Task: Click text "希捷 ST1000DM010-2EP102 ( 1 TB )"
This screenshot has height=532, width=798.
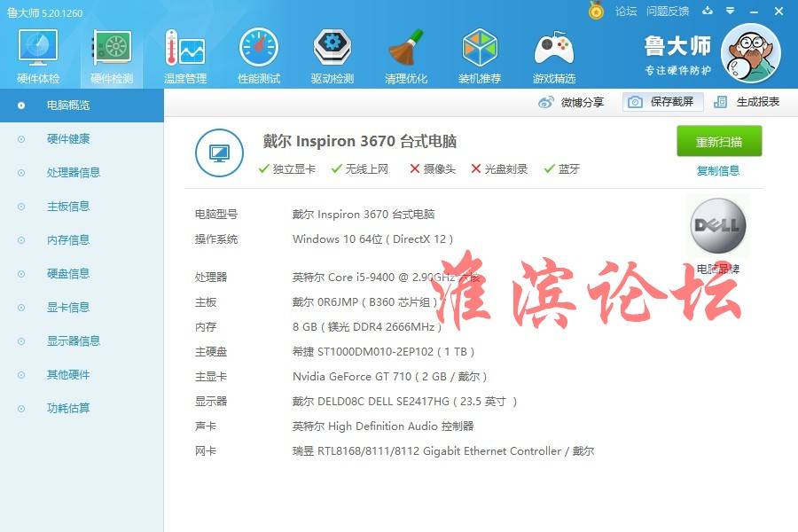Action: pos(383,352)
